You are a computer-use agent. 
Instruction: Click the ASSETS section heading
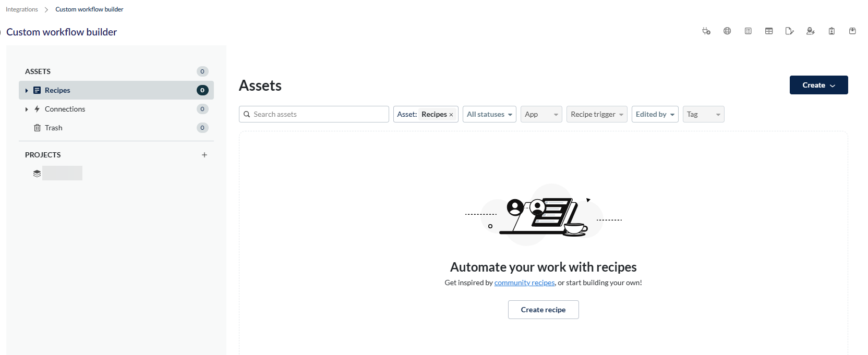[38, 71]
